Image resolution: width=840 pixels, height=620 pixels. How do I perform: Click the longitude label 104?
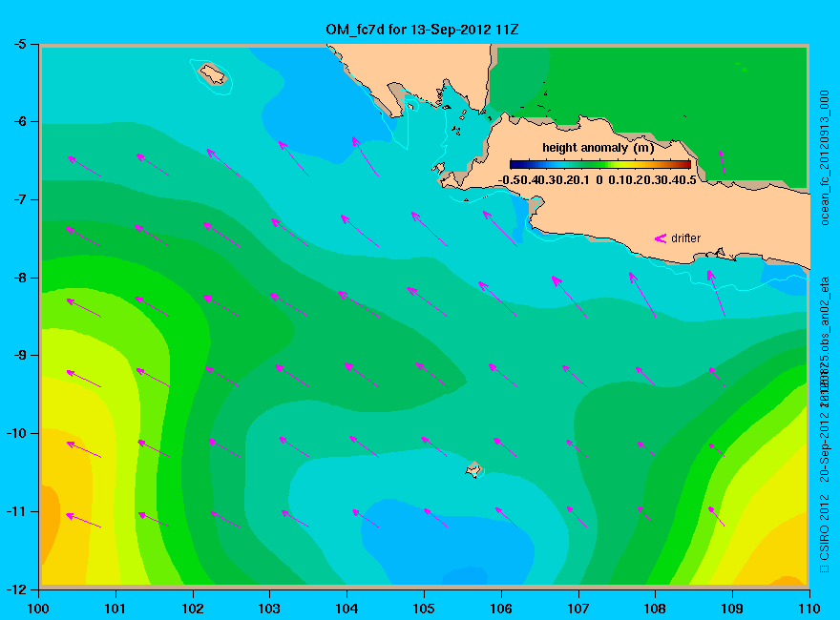pos(346,609)
